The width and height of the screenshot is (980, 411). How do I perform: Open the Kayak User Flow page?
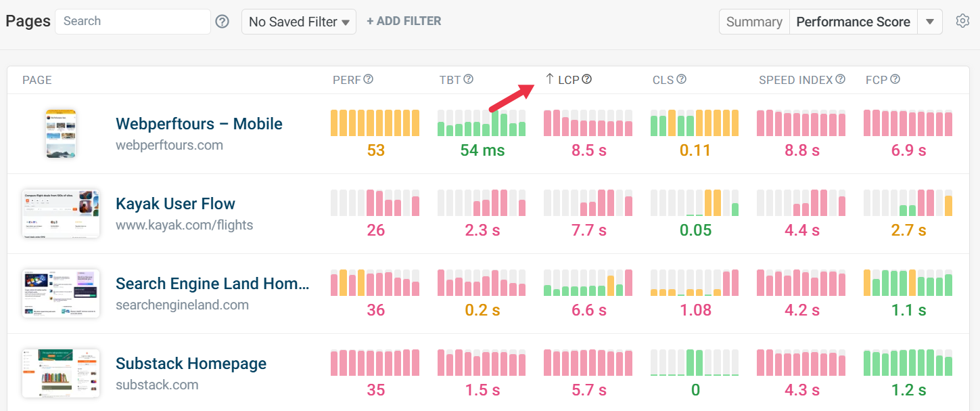coord(175,204)
